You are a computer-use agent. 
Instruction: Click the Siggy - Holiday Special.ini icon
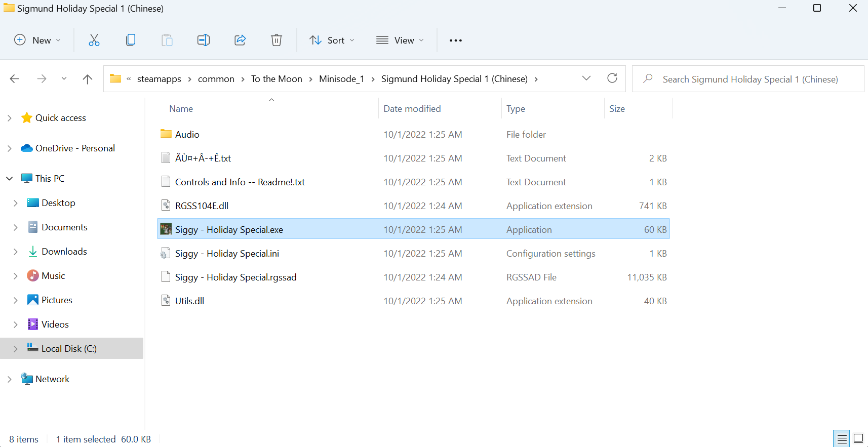pyautogui.click(x=166, y=253)
